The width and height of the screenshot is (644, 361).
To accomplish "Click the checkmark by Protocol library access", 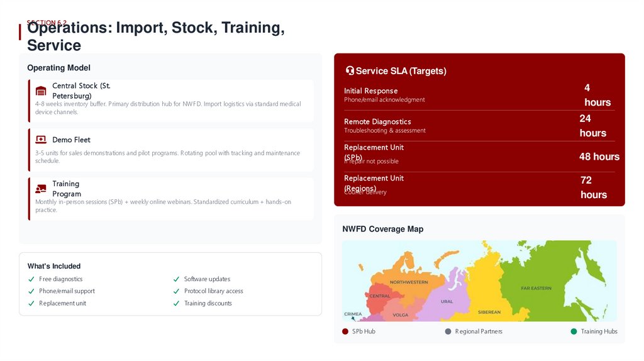I will (x=177, y=291).
